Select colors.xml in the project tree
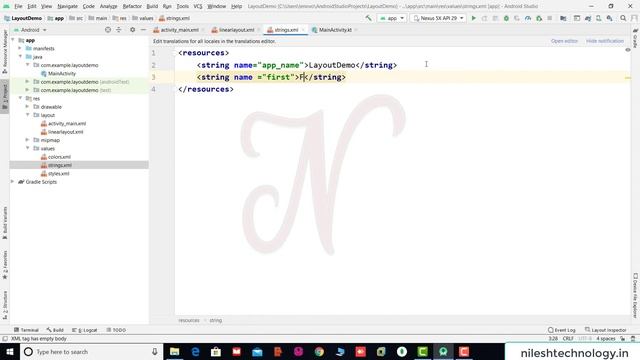The height and width of the screenshot is (360, 640). pyautogui.click(x=59, y=157)
